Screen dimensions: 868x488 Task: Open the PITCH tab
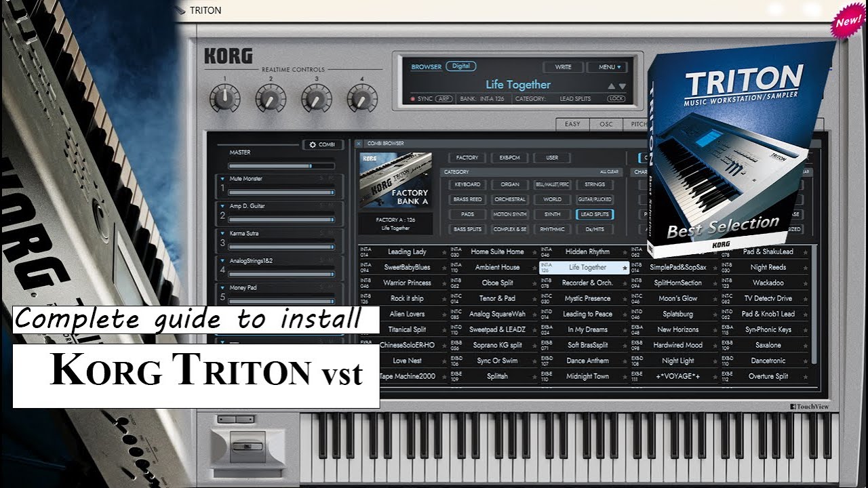[636, 124]
